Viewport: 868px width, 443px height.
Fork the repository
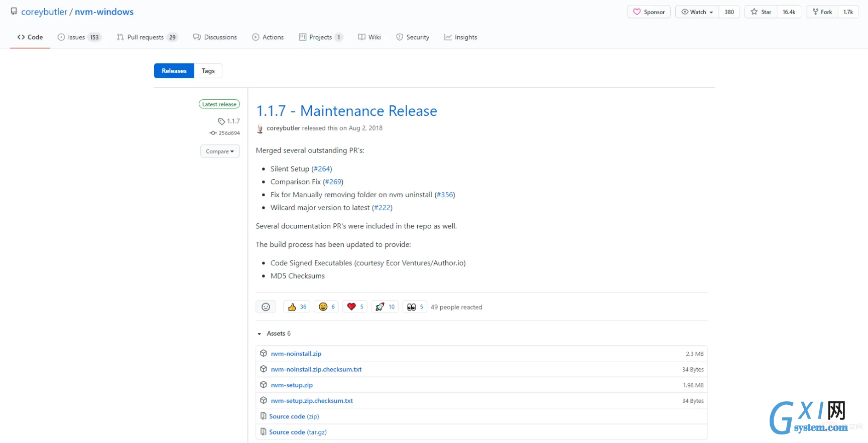pos(822,12)
